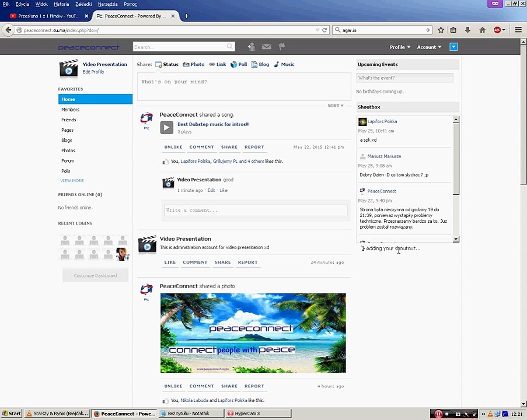Open the Best Dubstep music for intros link
Image resolution: width=527 pixels, height=420 pixels.
[213, 124]
